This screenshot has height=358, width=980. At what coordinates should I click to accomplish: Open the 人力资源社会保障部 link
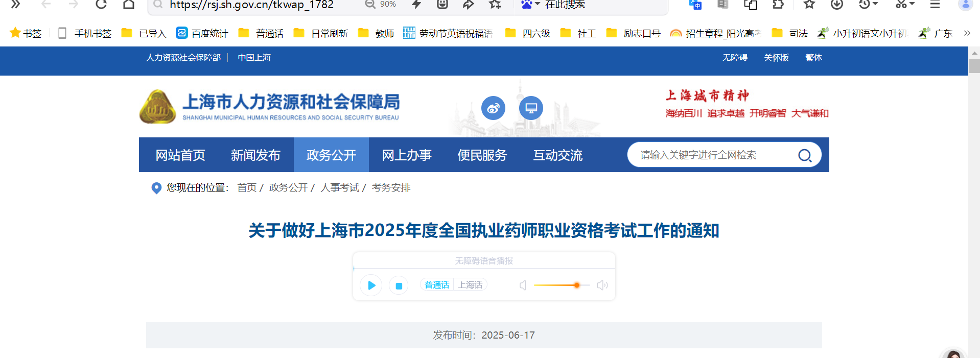(x=183, y=58)
